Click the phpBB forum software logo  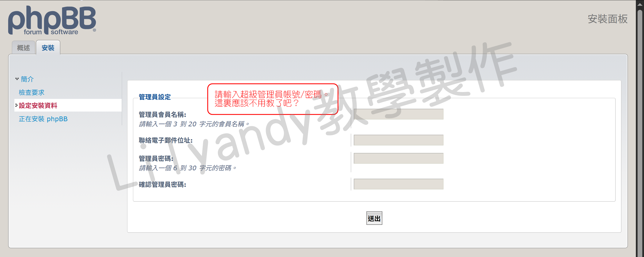coord(52,20)
